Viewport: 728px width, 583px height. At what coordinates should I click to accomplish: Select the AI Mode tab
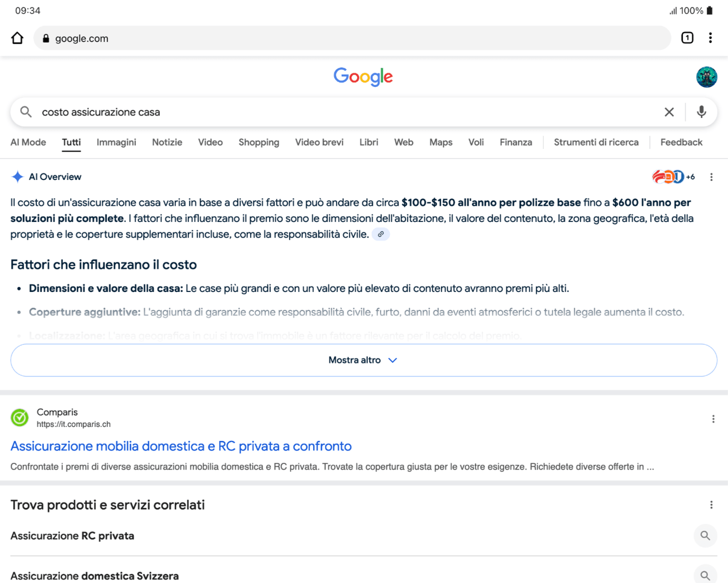pyautogui.click(x=28, y=142)
